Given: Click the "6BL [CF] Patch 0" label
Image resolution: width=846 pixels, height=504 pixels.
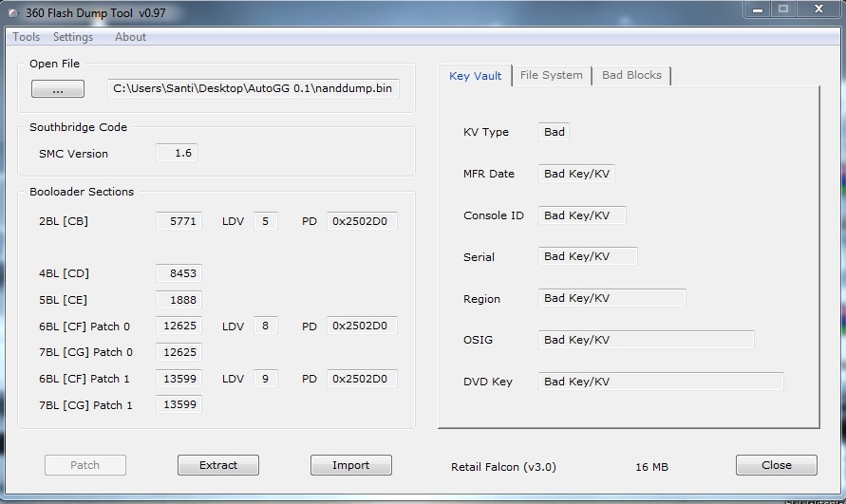Looking at the screenshot, I should (85, 327).
